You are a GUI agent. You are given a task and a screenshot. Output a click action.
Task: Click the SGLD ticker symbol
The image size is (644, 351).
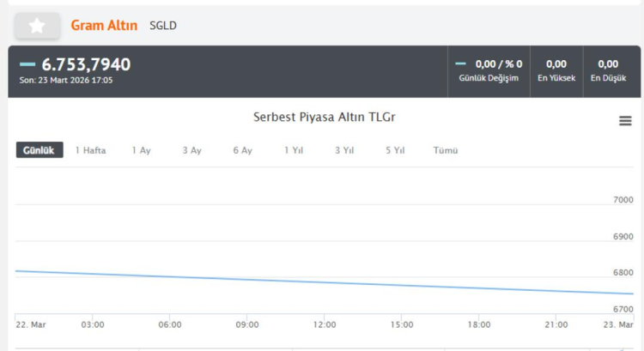(x=163, y=26)
